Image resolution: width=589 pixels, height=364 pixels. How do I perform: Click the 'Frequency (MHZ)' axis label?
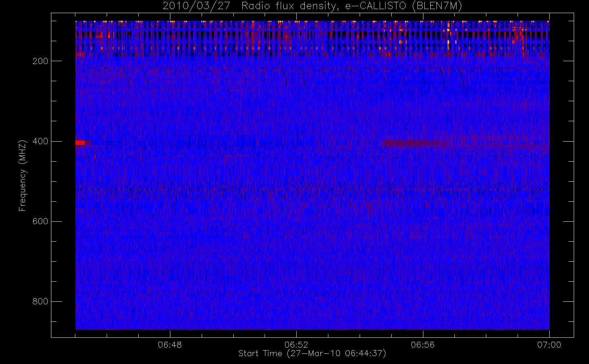(x=23, y=175)
